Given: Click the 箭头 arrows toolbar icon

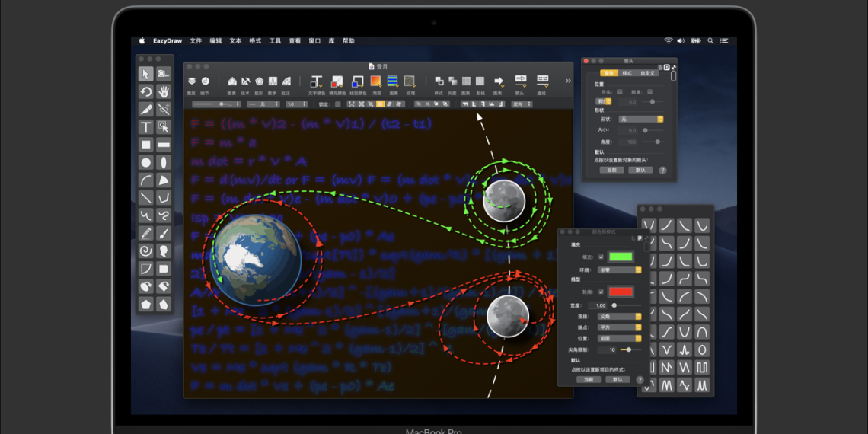Looking at the screenshot, I should [521, 81].
